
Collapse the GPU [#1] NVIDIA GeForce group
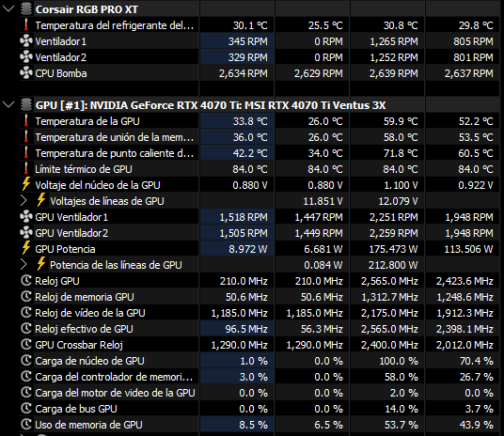tap(8, 104)
